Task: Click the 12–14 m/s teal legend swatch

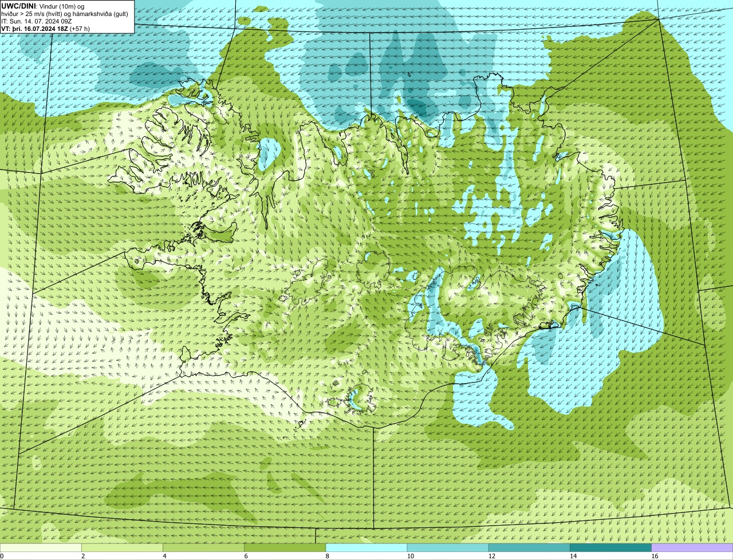Action: (x=529, y=547)
